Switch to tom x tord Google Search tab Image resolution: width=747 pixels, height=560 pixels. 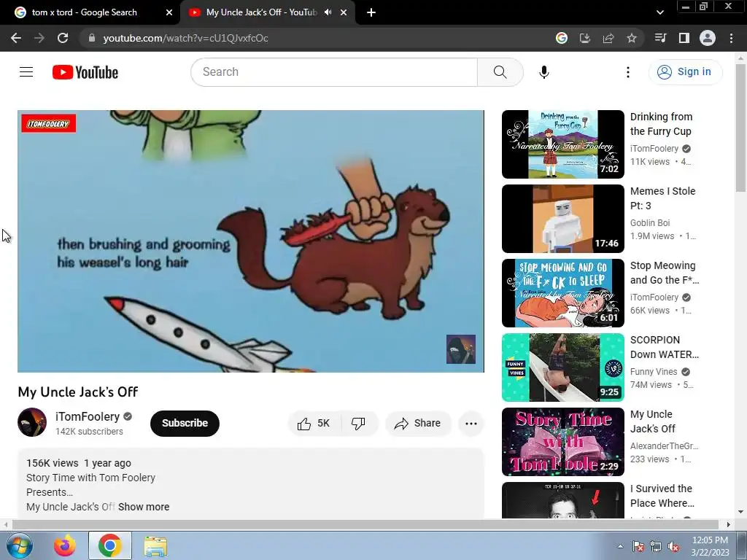pyautogui.click(x=85, y=12)
